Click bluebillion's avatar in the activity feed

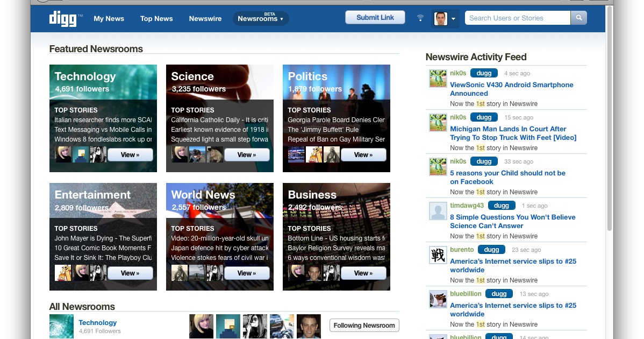(x=438, y=299)
